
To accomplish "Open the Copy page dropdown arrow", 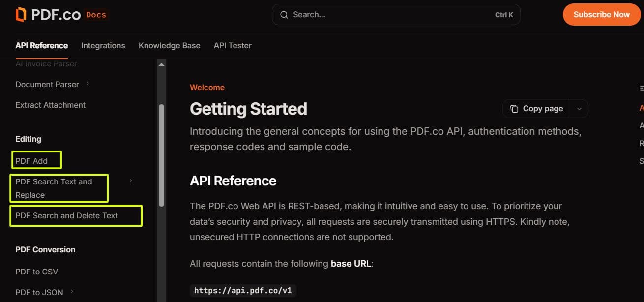I will (579, 108).
